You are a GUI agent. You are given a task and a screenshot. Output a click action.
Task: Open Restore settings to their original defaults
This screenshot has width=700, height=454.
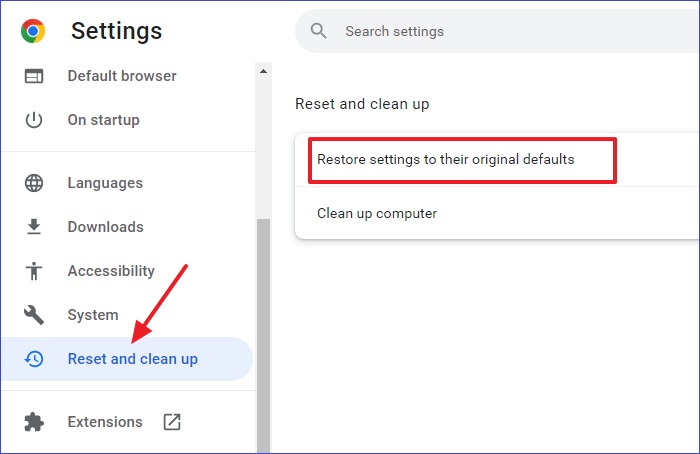tap(446, 159)
